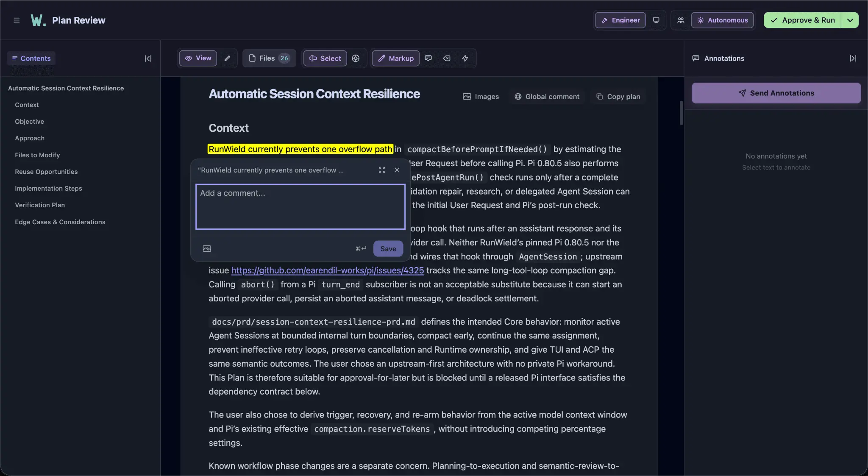Select Automatic Session Context Resilience in contents
Viewport: 868px width, 476px height.
tap(66, 88)
